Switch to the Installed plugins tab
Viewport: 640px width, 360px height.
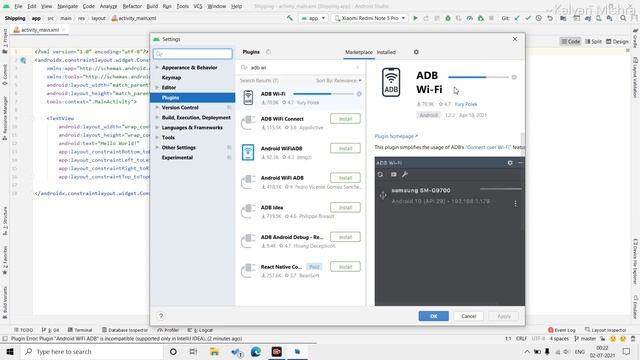click(x=386, y=52)
